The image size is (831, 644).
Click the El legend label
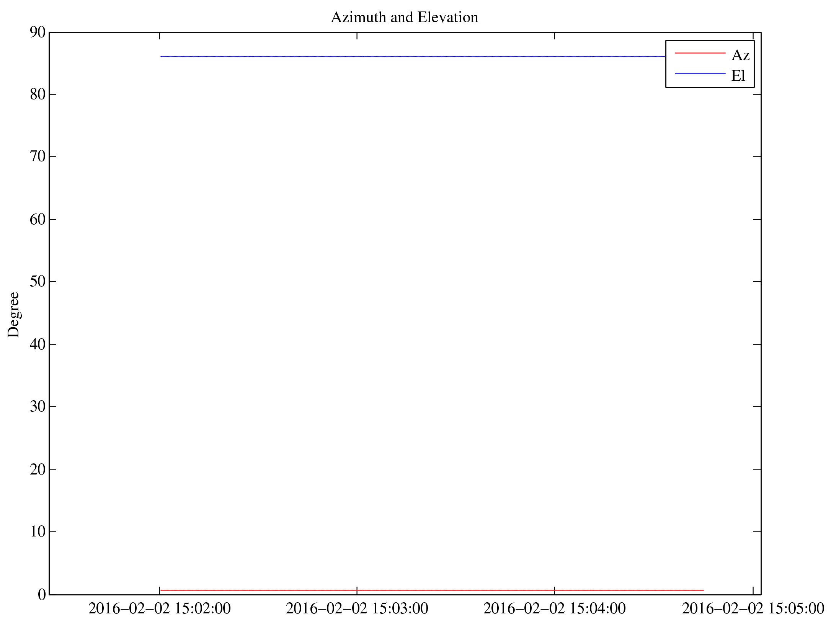(738, 76)
